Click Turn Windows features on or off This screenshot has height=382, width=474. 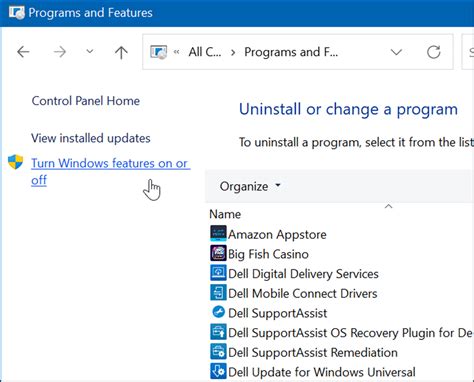111,171
